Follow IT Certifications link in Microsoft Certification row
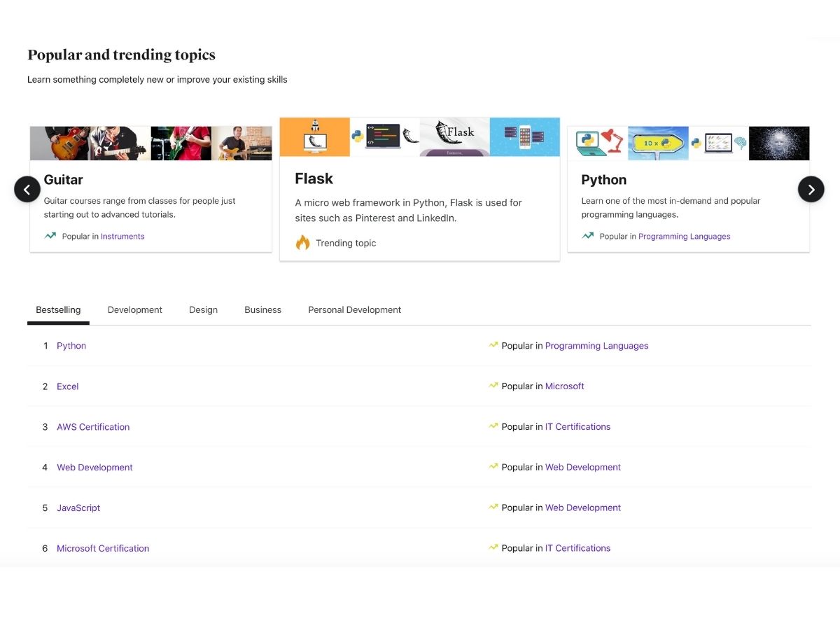The image size is (840, 630). coord(577,549)
